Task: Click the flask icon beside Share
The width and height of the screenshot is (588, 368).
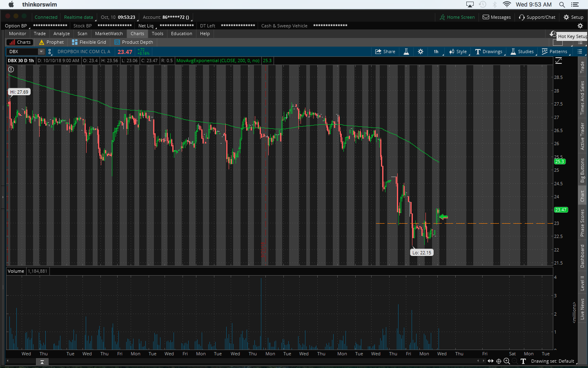Action: click(406, 52)
